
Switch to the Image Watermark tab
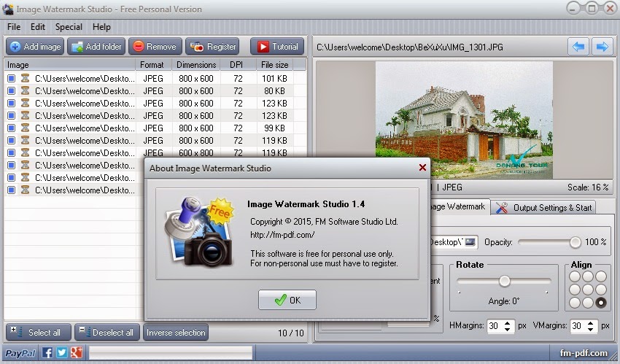click(x=458, y=206)
